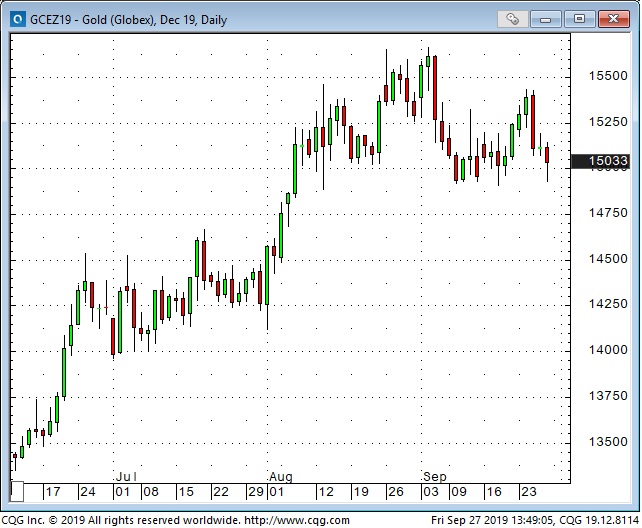
Task: Click the Sep month label
Action: click(x=435, y=477)
